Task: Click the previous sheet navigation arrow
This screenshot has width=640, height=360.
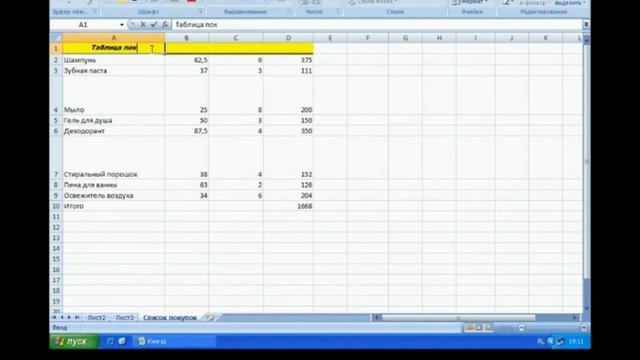Action: pyautogui.click(x=62, y=318)
